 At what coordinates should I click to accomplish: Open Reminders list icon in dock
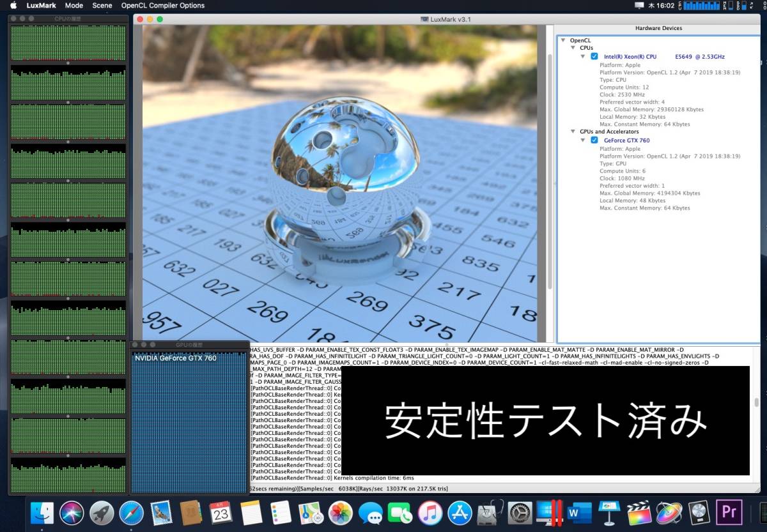(x=281, y=512)
